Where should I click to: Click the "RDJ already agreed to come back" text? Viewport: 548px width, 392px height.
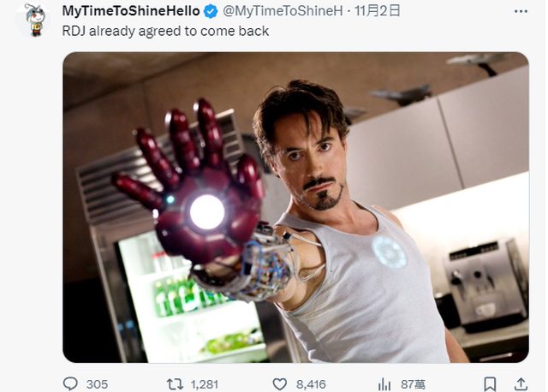166,31
